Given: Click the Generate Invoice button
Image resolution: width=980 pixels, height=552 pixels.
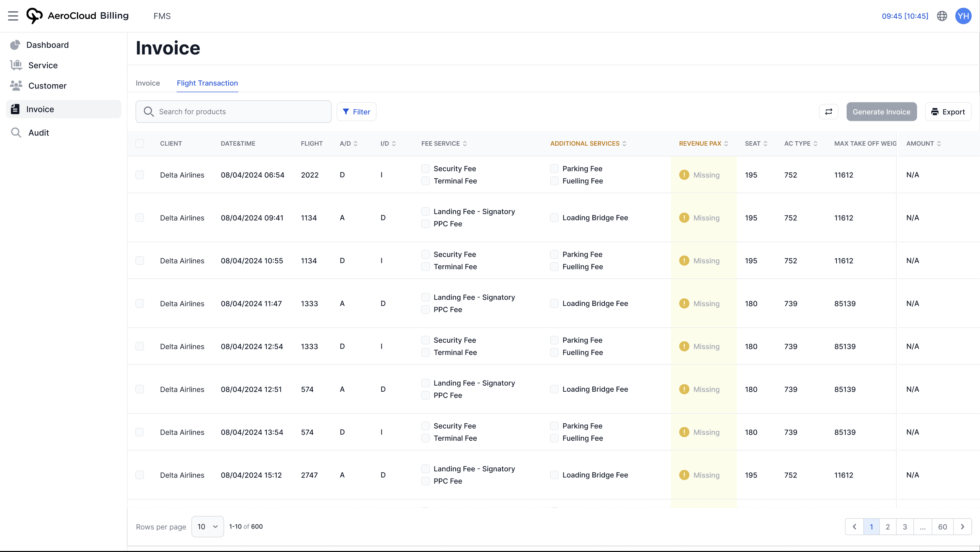Looking at the screenshot, I should [881, 112].
